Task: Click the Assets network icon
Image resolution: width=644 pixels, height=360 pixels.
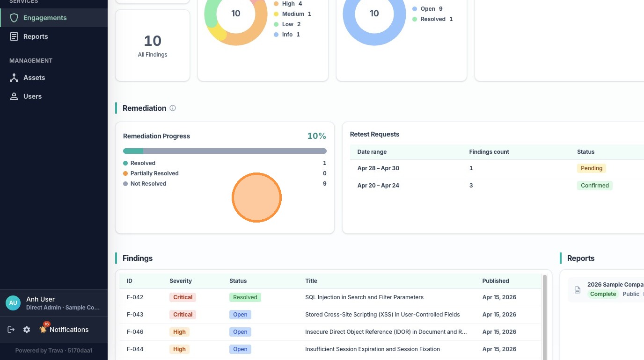Action: tap(14, 78)
